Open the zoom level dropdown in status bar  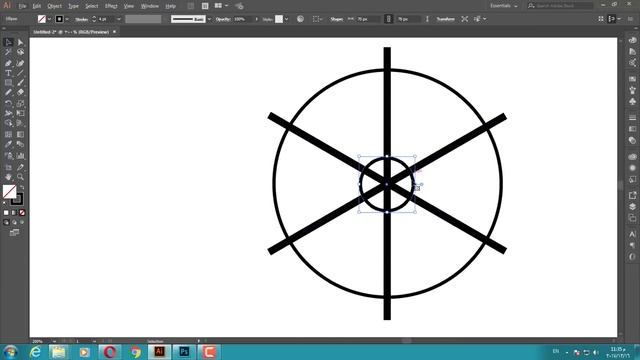pyautogui.click(x=54, y=341)
